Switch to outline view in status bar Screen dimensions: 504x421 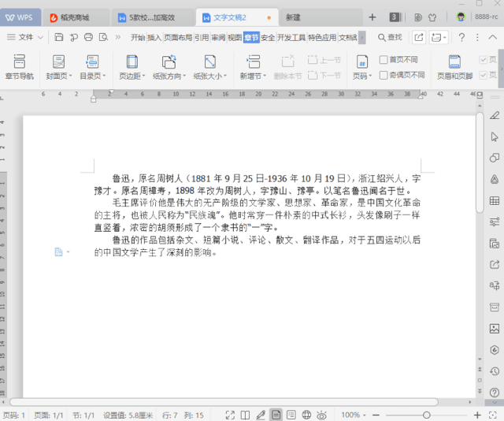tap(291, 415)
